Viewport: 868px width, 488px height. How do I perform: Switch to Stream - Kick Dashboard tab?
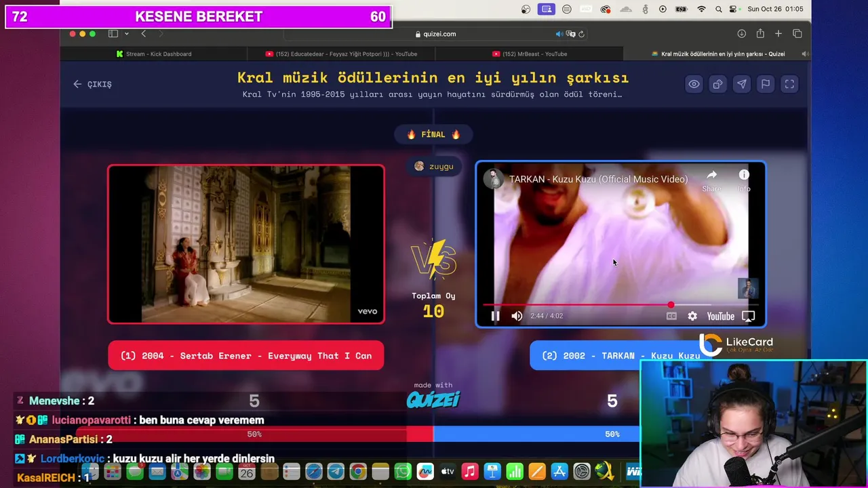tap(155, 54)
